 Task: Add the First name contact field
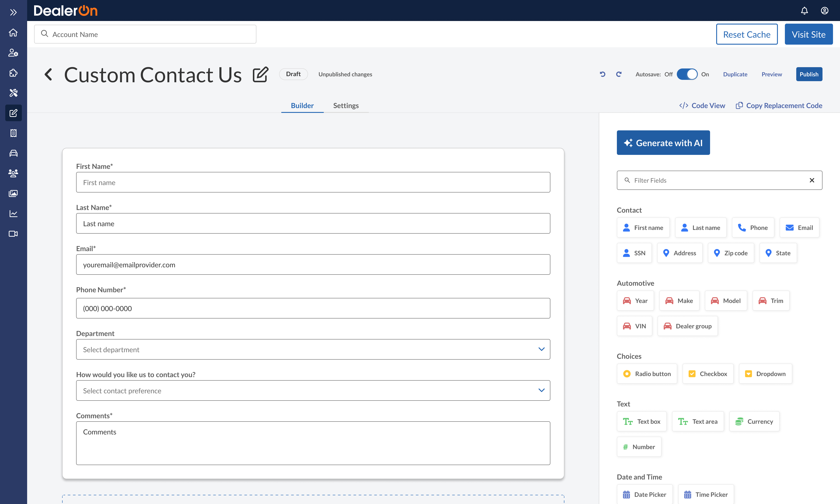[643, 227]
